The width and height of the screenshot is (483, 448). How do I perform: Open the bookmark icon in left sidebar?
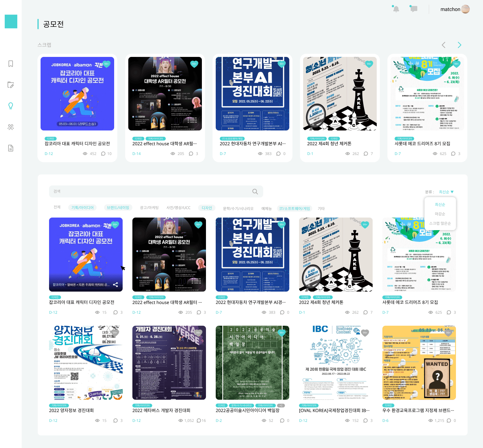(x=11, y=64)
